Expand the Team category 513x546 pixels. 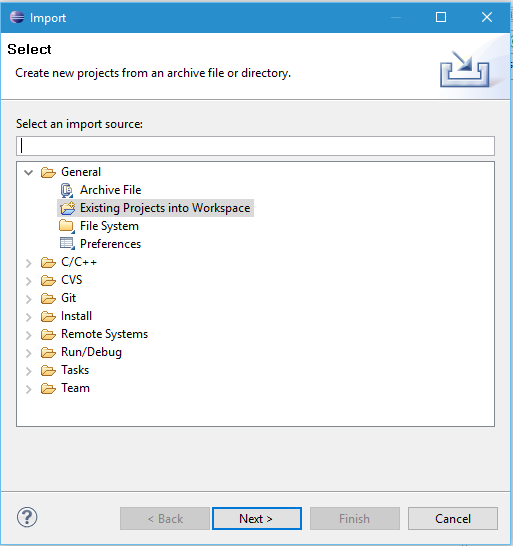pyautogui.click(x=29, y=389)
